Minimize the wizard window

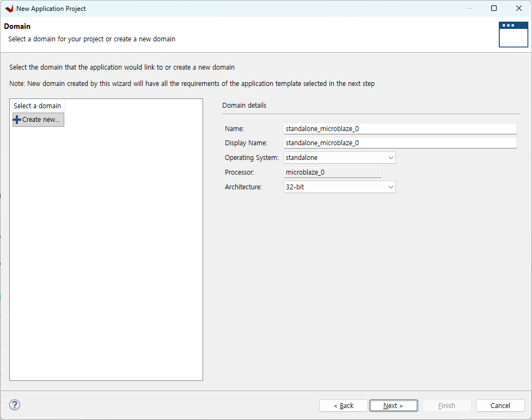(x=469, y=9)
